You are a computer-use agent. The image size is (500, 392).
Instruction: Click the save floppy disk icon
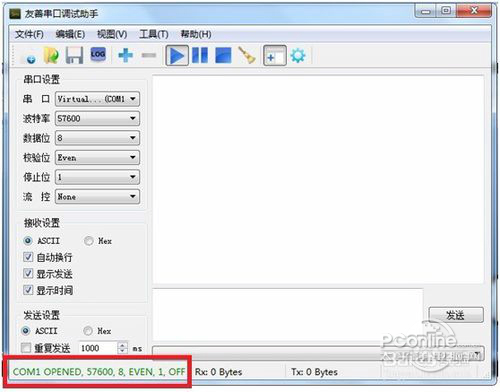[x=74, y=55]
